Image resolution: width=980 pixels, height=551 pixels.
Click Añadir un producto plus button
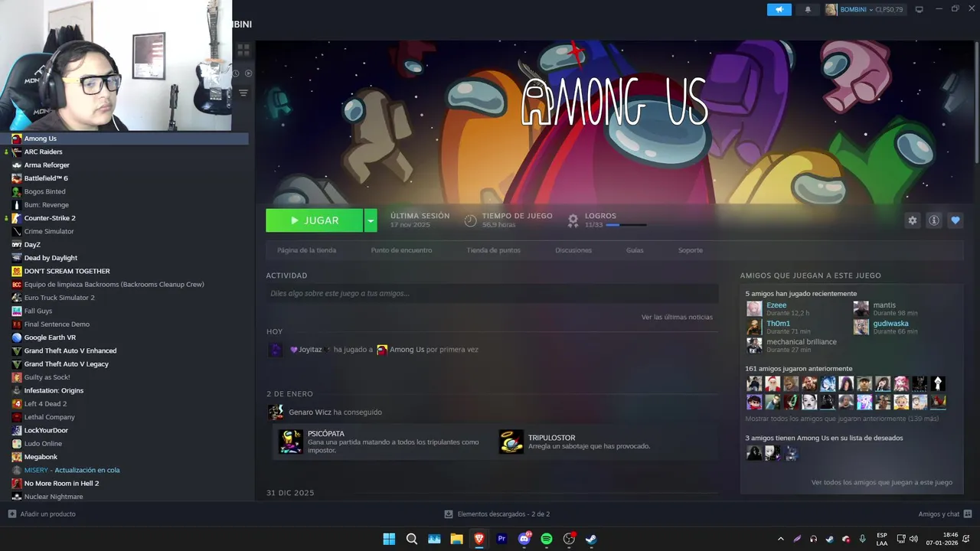[x=11, y=514]
